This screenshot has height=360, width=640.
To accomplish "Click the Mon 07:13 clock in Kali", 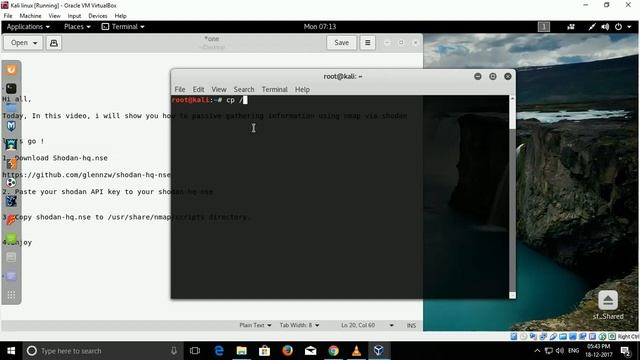I will (320, 27).
